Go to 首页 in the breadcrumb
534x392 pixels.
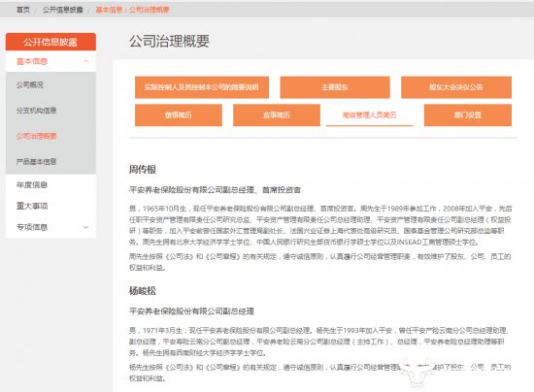[23, 10]
